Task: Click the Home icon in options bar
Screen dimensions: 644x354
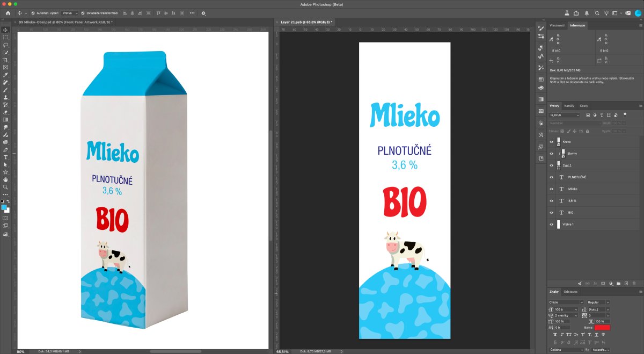Action: pyautogui.click(x=7, y=13)
